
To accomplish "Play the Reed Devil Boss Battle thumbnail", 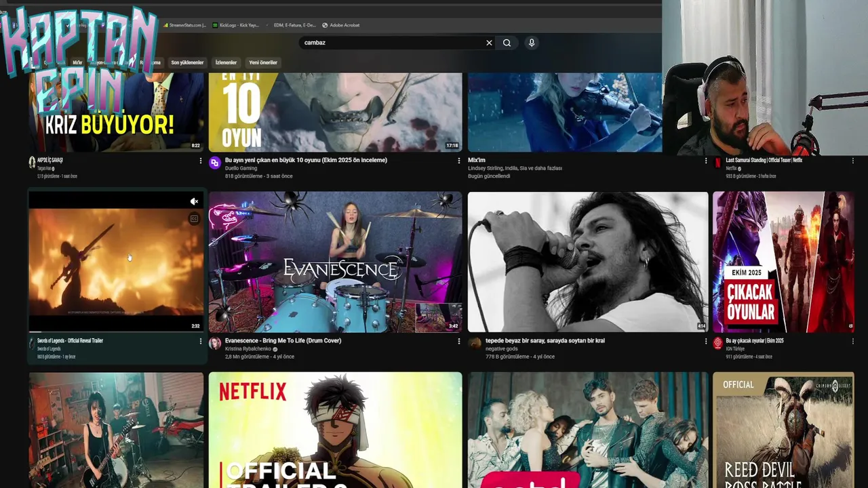I will [783, 430].
